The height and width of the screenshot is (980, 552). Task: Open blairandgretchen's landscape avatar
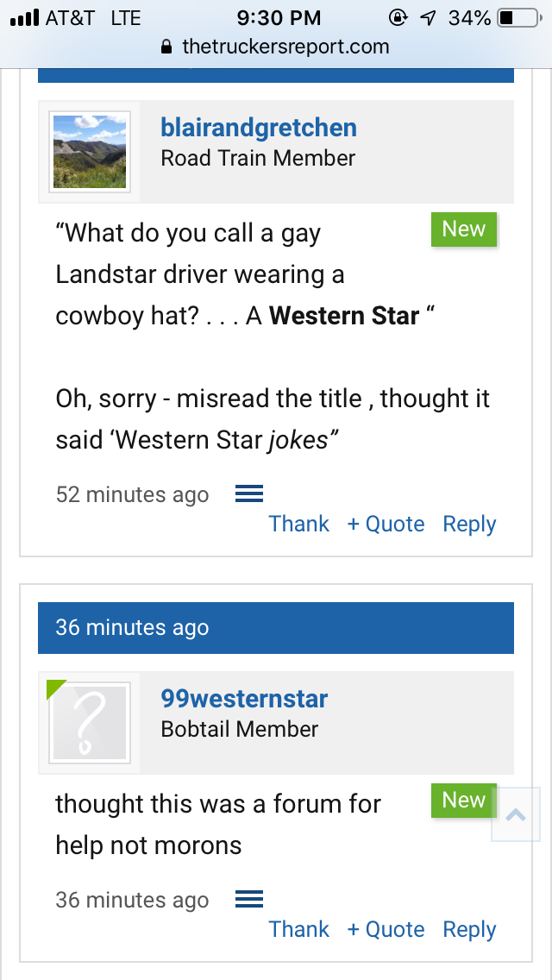coord(90,152)
